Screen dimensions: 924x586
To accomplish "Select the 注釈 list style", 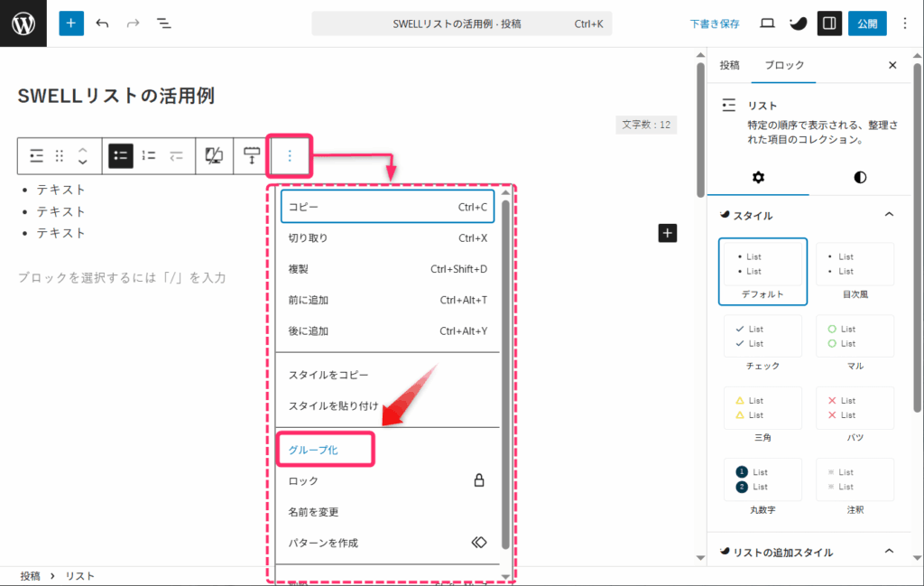I will pos(855,487).
